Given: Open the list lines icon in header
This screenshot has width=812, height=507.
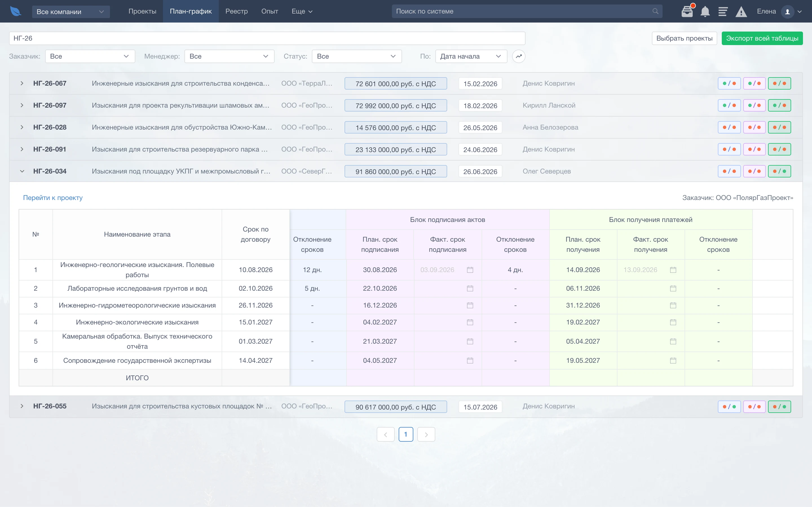Looking at the screenshot, I should [723, 11].
